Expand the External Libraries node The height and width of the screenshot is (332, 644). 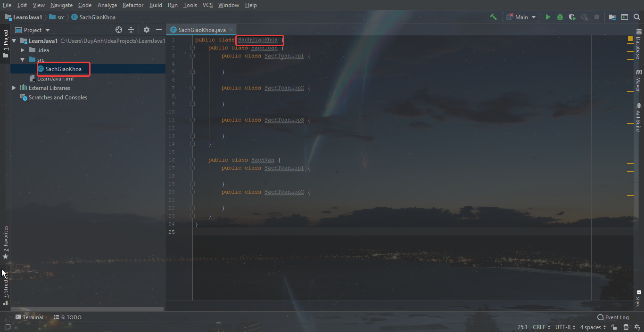coord(14,88)
